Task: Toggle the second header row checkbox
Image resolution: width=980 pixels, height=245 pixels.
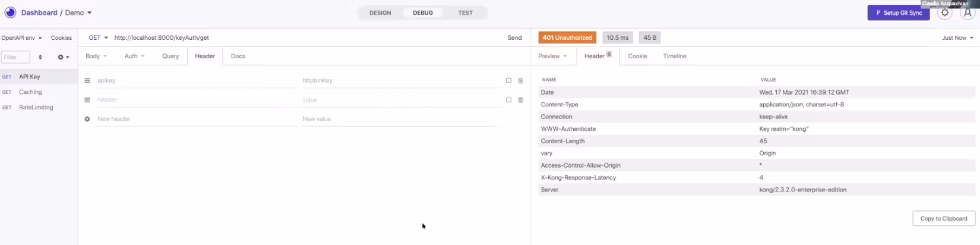Action: [x=508, y=100]
